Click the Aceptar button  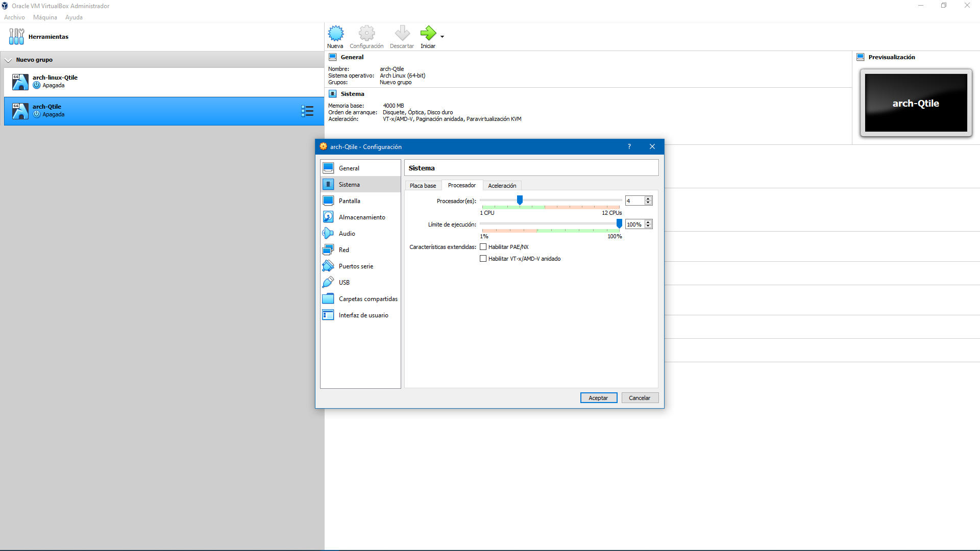[x=598, y=398]
